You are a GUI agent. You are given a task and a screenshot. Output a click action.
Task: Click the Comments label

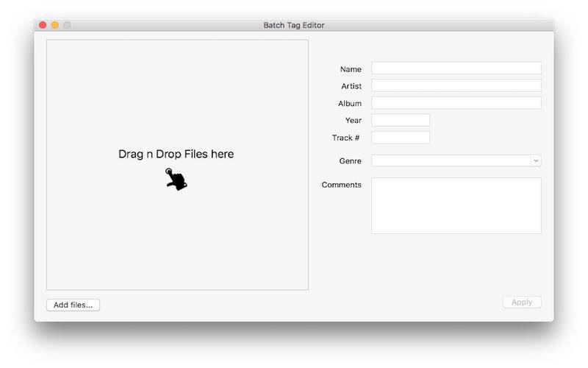pos(341,185)
